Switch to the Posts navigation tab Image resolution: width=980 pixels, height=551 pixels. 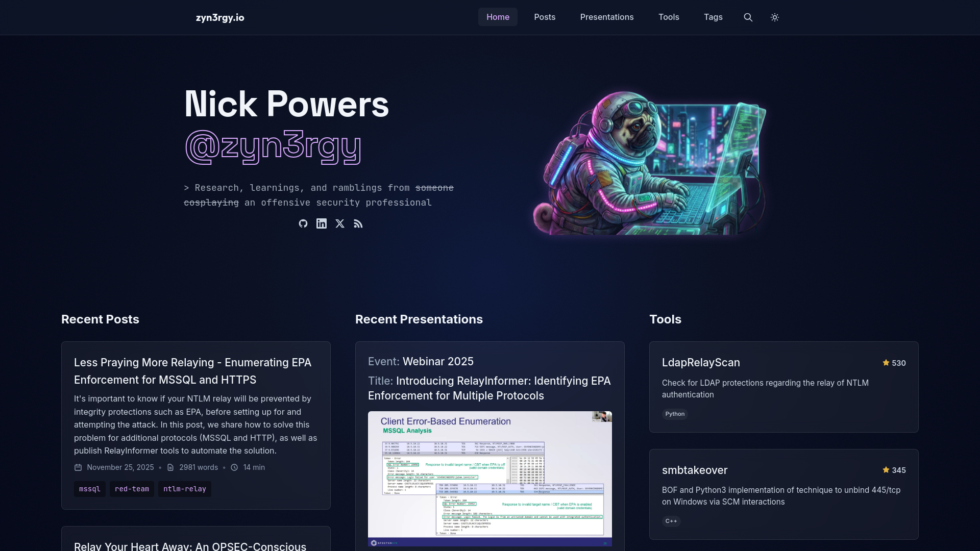544,17
